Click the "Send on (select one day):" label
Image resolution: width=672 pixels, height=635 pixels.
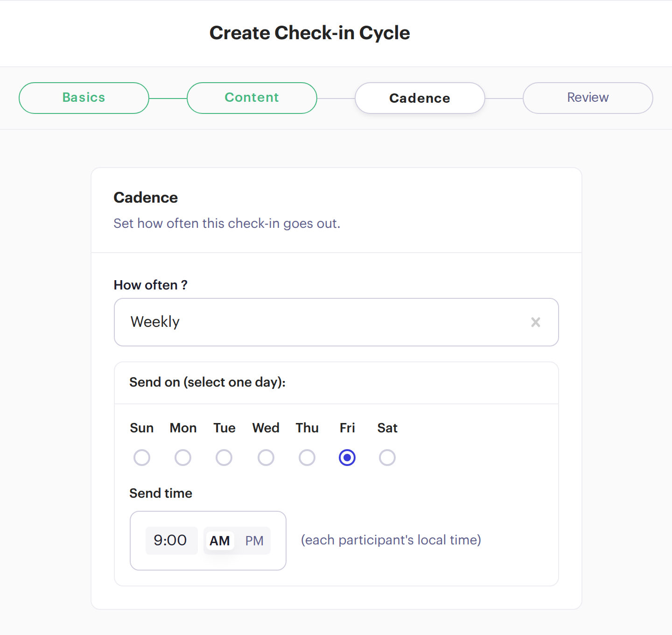click(x=207, y=382)
